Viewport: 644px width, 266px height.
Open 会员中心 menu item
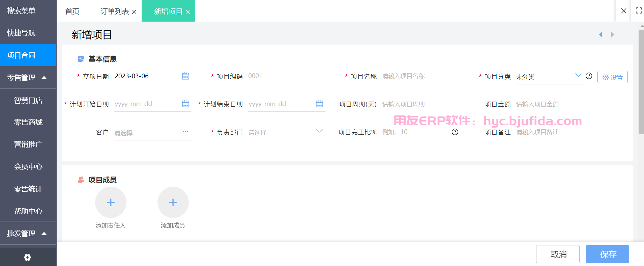tap(28, 167)
